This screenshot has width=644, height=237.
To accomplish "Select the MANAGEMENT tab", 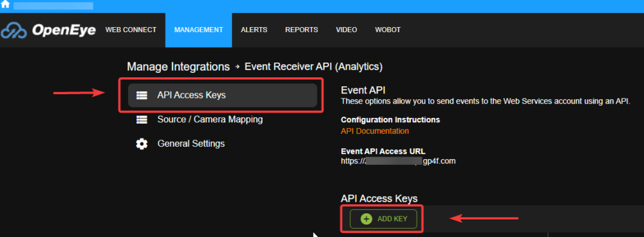I will pos(199,30).
